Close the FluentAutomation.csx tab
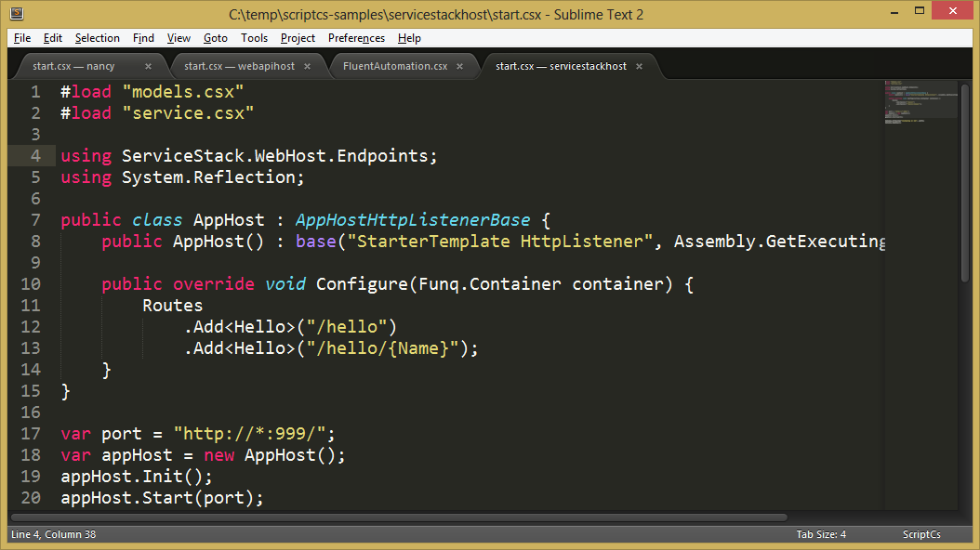 click(459, 66)
